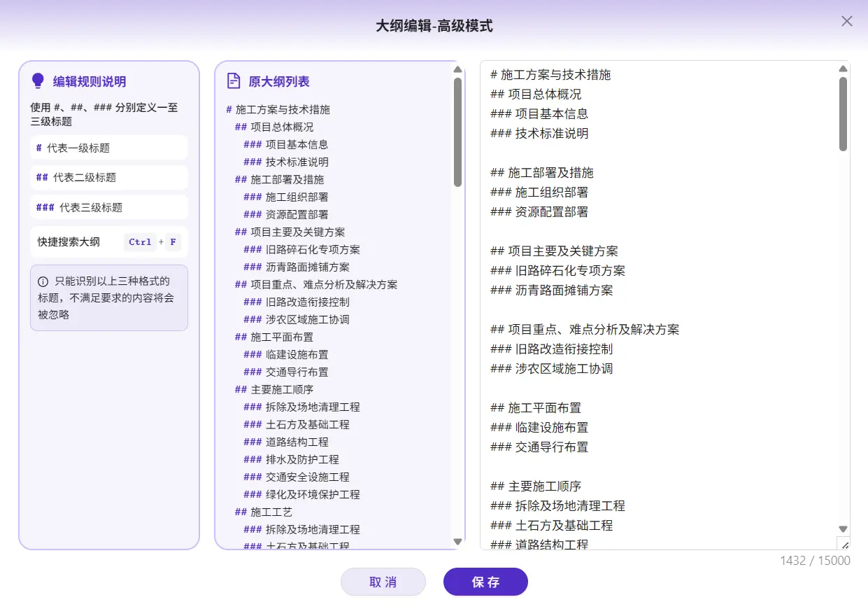
Task: Select '# 施工方案与技术措施' in the outline list
Action: [x=278, y=109]
